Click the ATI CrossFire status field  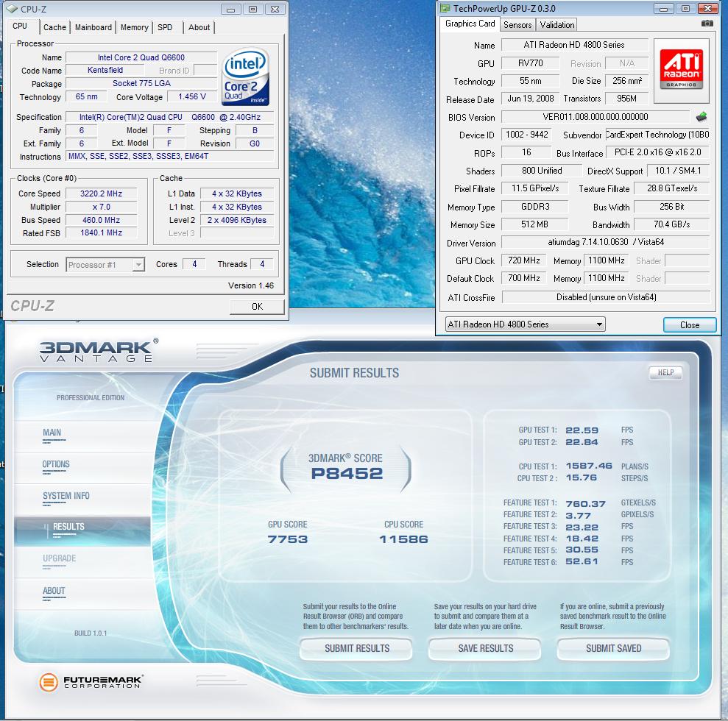(606, 297)
